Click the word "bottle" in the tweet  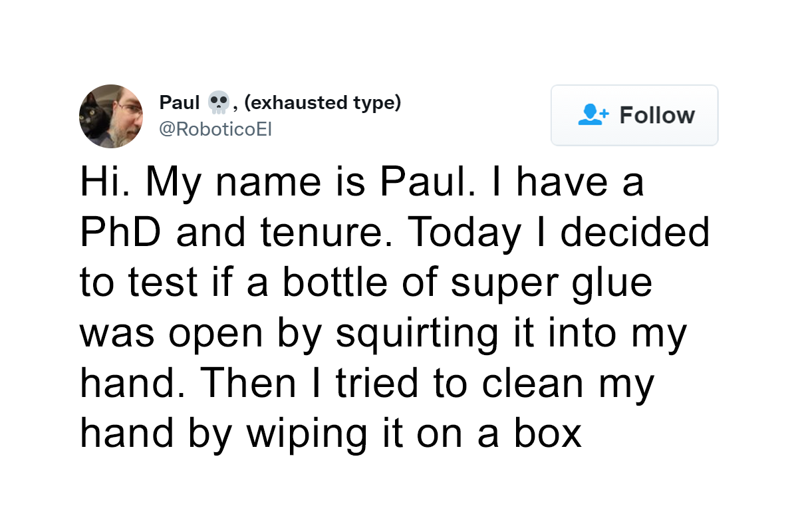[x=340, y=283]
